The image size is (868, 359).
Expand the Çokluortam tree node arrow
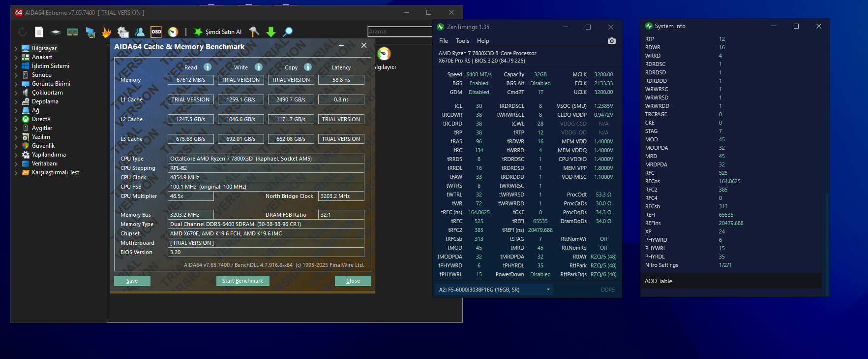click(16, 93)
